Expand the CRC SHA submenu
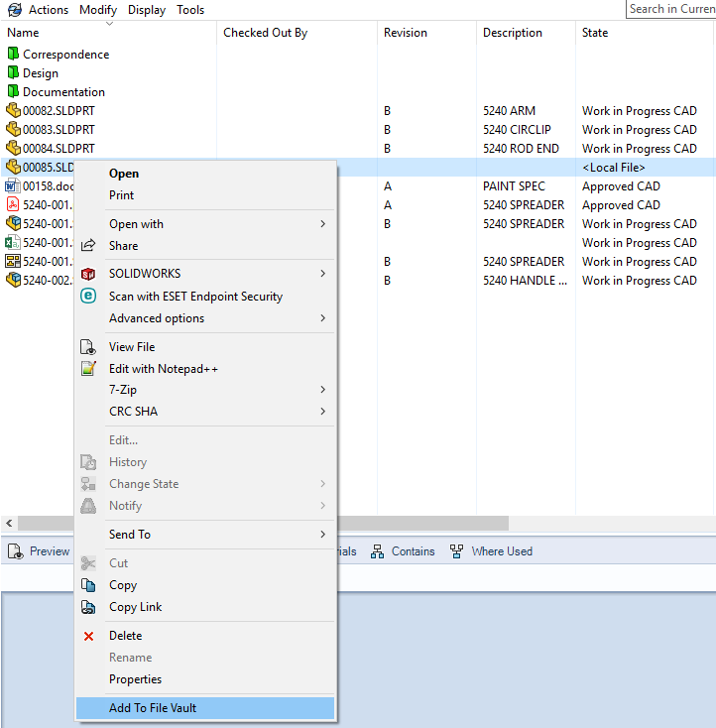716x728 pixels. pos(322,412)
